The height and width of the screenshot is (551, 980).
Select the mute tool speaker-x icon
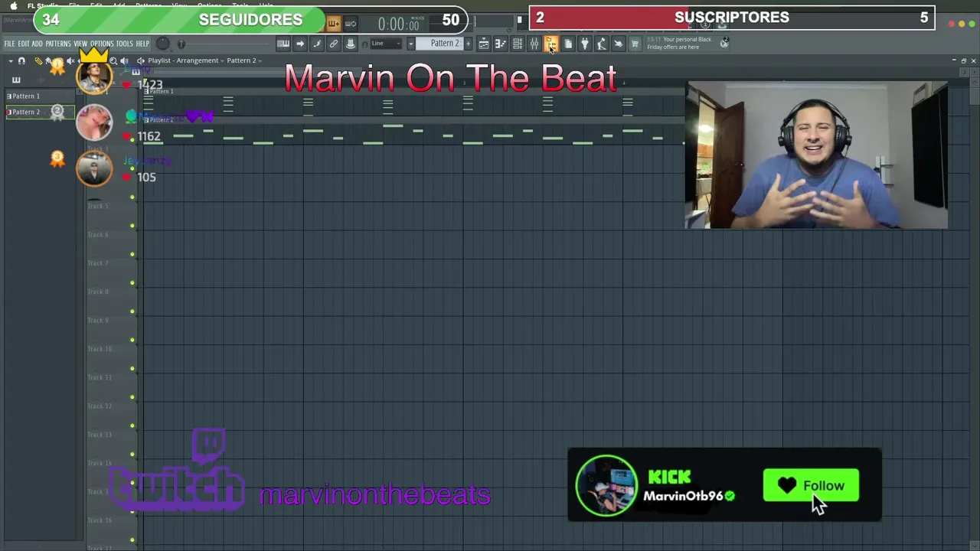[x=71, y=60]
